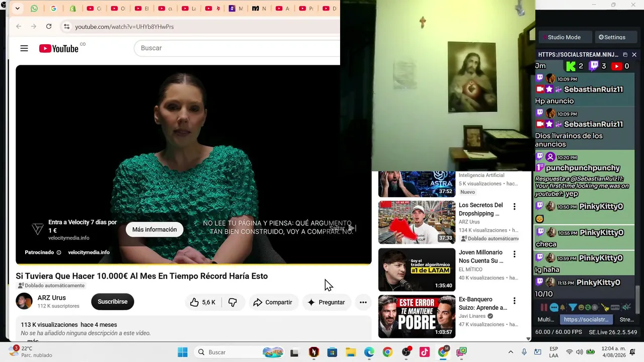Open more actions menu under the video
This screenshot has width=644, height=362.
pos(363,302)
